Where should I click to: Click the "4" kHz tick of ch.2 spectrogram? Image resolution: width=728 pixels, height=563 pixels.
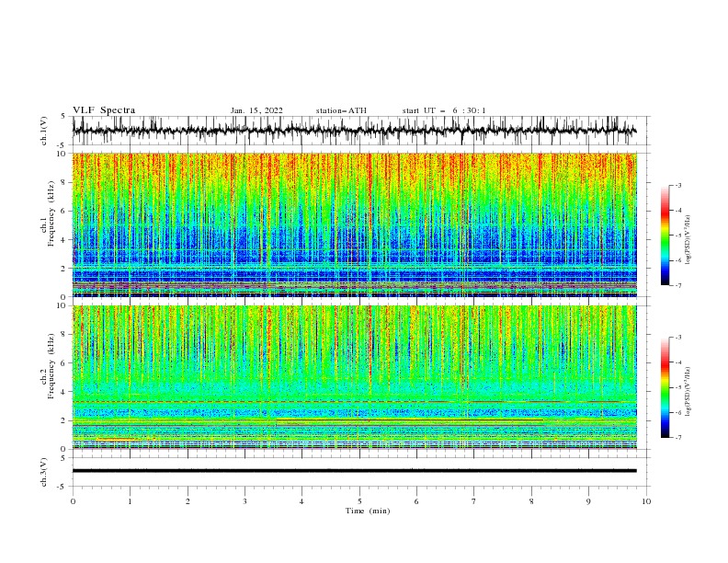(x=64, y=392)
